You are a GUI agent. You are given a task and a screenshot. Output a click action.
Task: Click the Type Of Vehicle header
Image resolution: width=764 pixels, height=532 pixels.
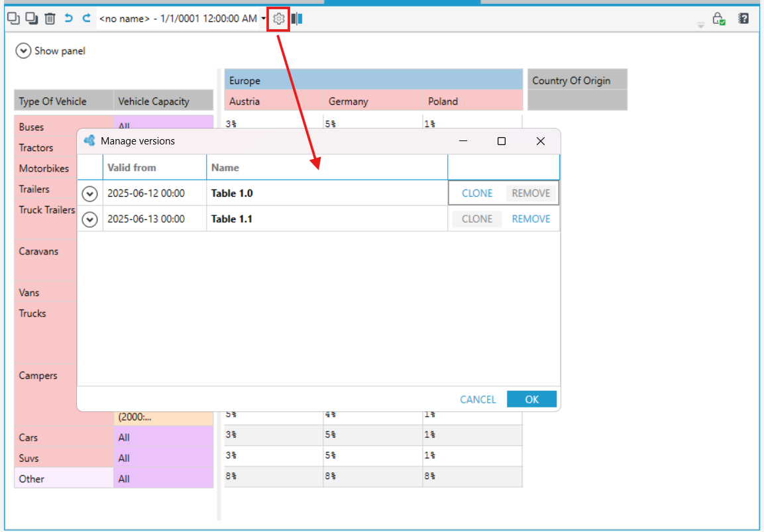[64, 101]
